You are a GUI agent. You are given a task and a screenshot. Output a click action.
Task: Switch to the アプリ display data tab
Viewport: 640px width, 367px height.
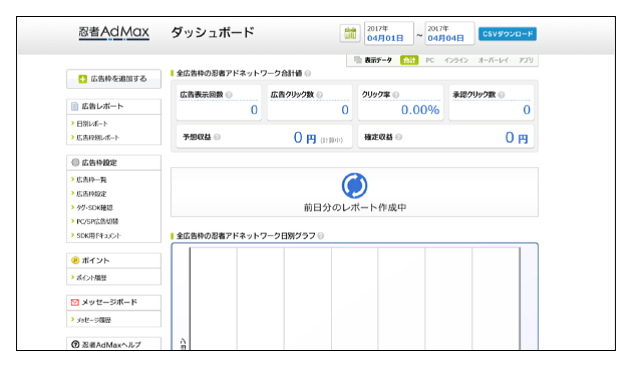point(526,60)
